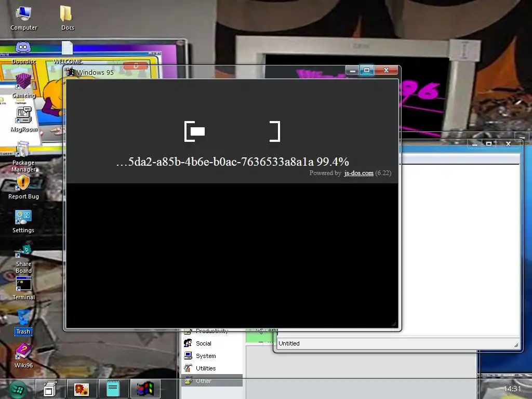Click the Windows 95 window resize grip
Image resolution: width=532 pixels, height=399 pixels.
click(394, 324)
